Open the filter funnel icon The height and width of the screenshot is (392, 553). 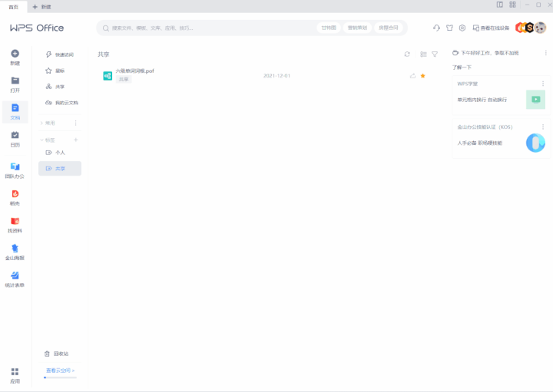[x=435, y=54]
